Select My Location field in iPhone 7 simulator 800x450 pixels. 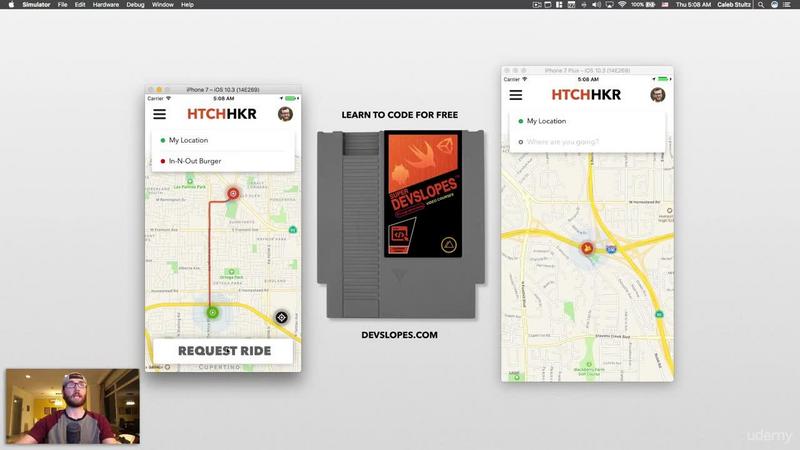pos(223,140)
